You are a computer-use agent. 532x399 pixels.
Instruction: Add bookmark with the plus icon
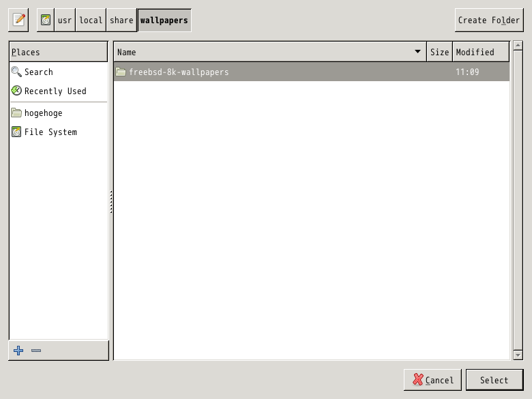pos(18,351)
